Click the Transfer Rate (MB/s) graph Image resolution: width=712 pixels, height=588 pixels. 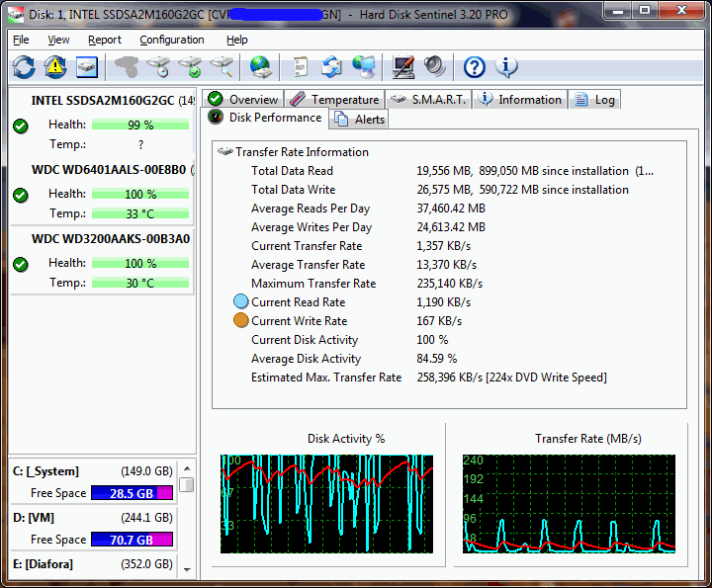point(569,504)
